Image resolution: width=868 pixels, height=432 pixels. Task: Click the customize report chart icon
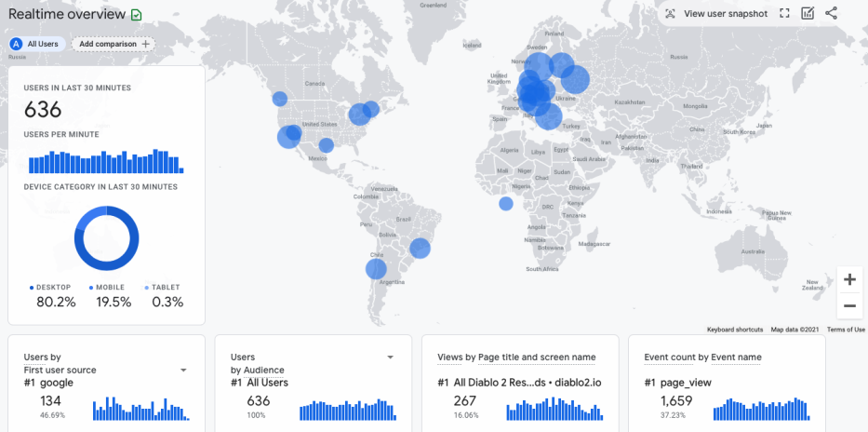tap(808, 14)
